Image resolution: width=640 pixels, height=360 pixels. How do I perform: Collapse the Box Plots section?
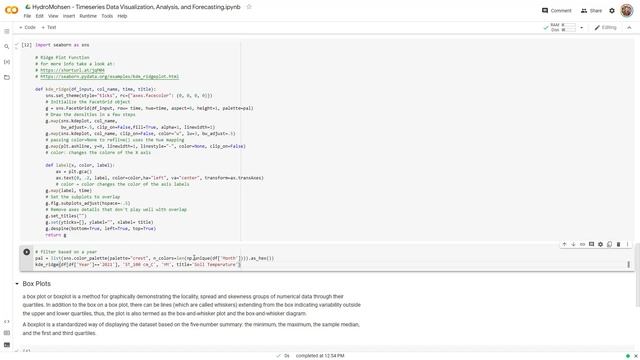pos(17,284)
